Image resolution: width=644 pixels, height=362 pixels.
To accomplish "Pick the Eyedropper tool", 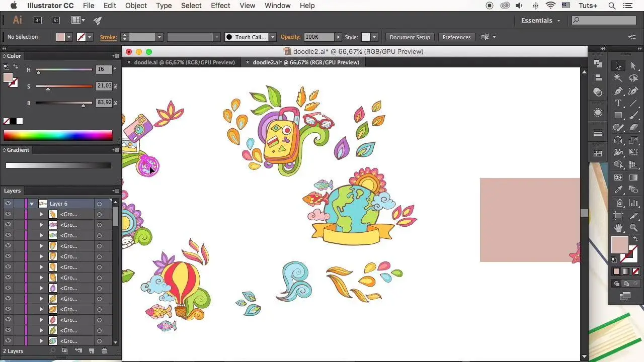I will [618, 190].
